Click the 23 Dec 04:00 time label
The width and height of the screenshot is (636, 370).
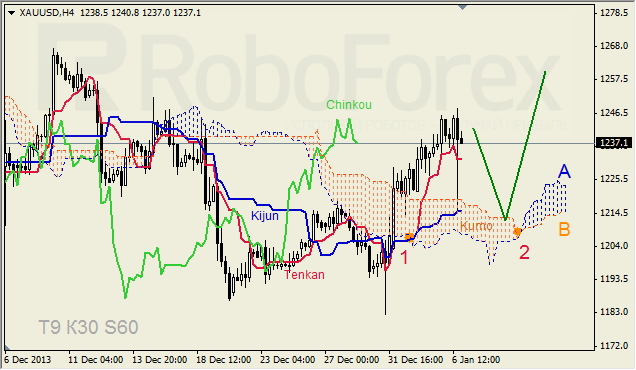point(288,360)
